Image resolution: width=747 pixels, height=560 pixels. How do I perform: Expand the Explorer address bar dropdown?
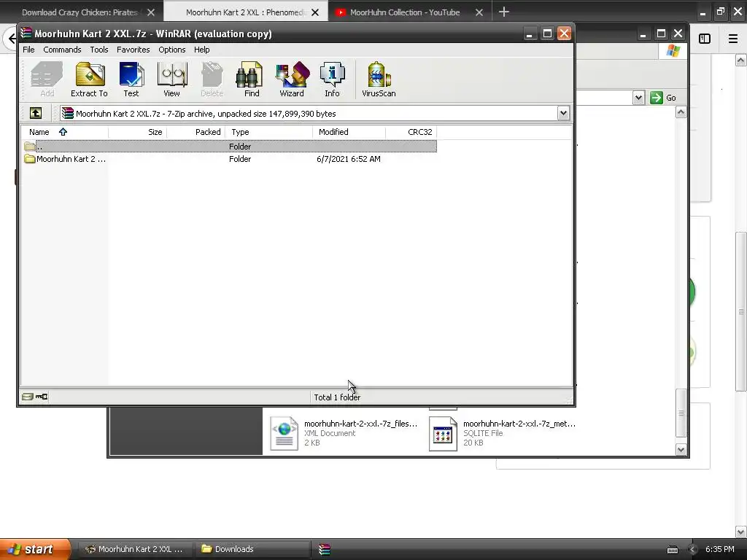pos(638,98)
